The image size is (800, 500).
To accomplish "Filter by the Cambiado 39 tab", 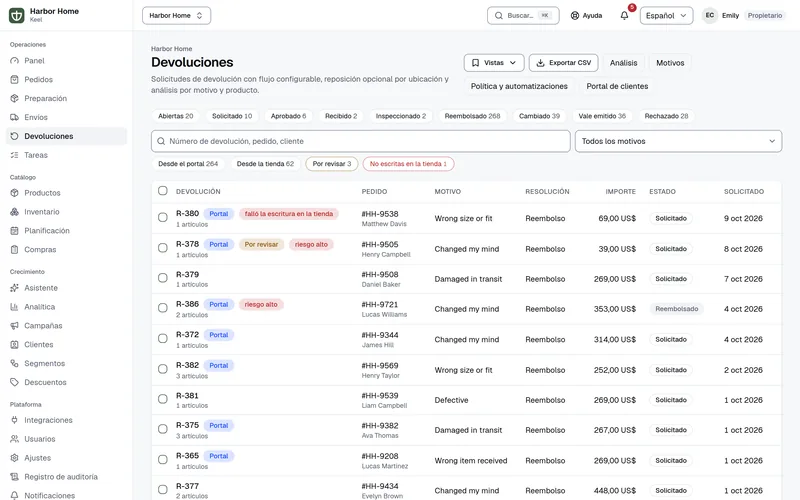I will tap(539, 116).
